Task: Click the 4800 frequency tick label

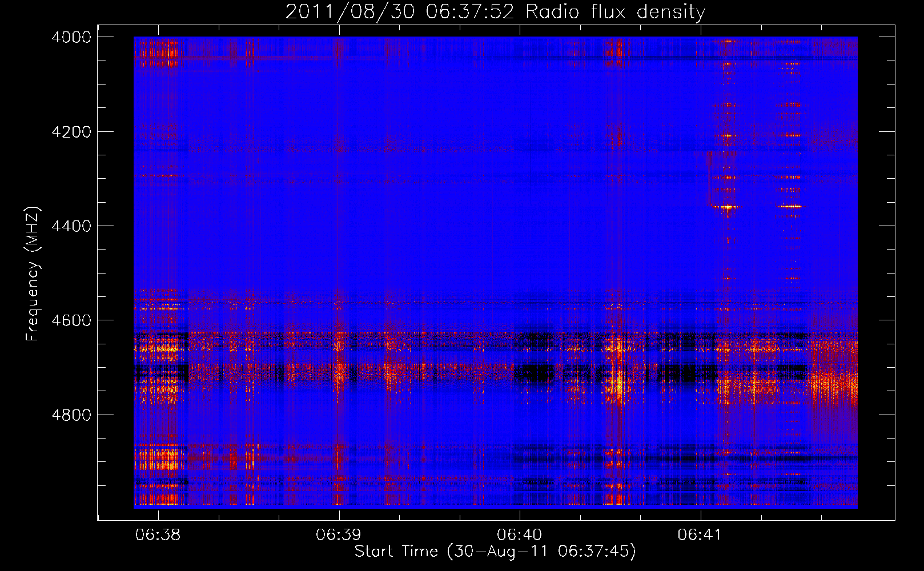Action: pos(71,415)
